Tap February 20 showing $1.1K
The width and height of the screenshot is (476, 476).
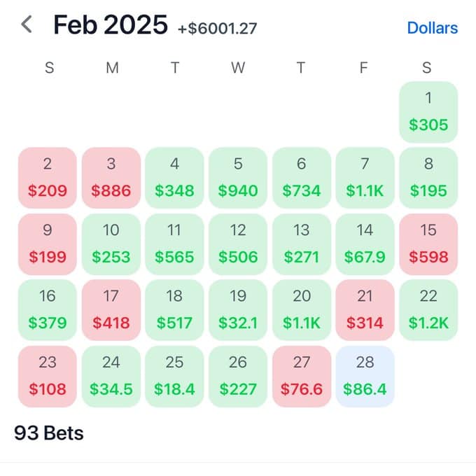coord(302,310)
